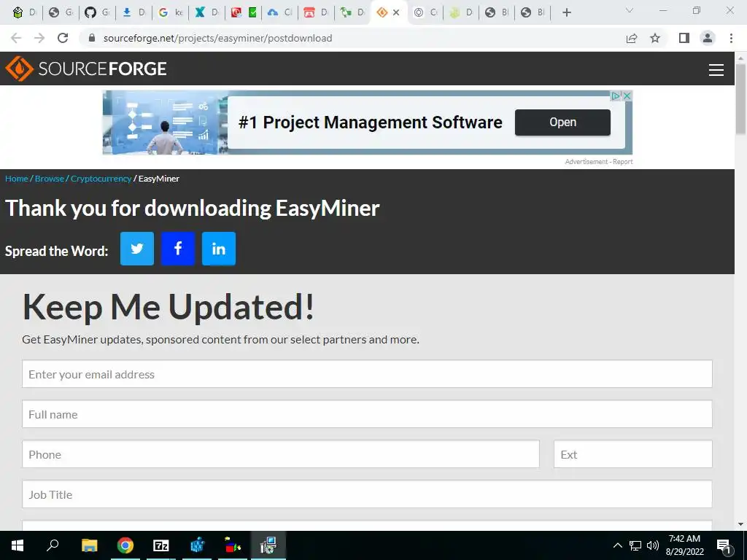Reload the current page

pos(63,38)
